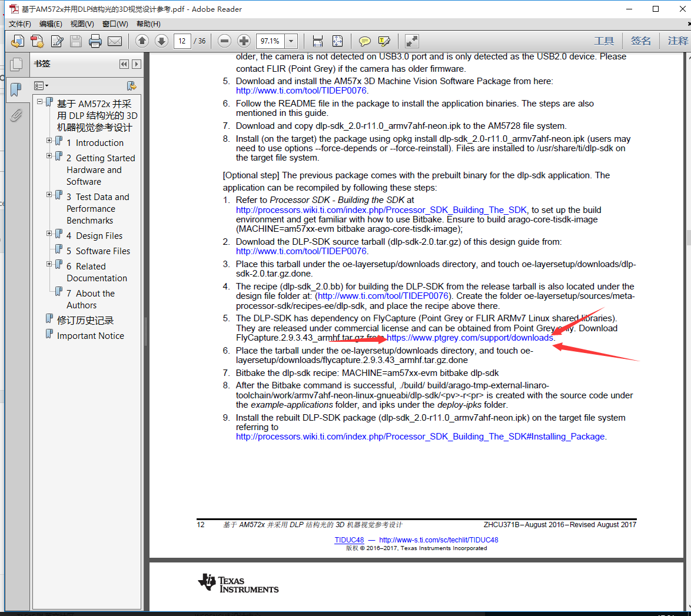Select the 1 Introduction bookmark text
Image resolution: width=691 pixels, height=616 pixels.
click(95, 143)
